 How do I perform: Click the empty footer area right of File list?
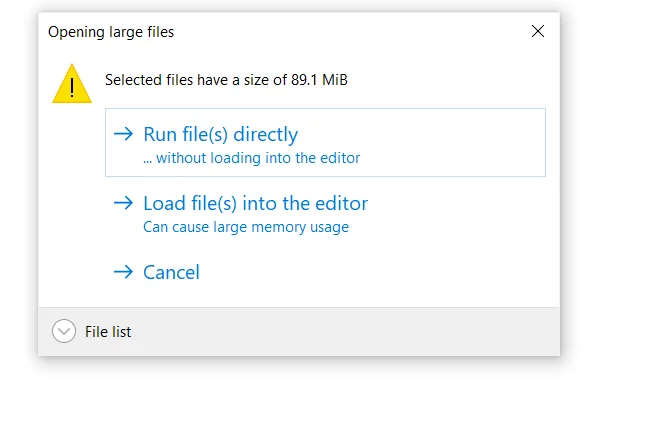coord(350,332)
